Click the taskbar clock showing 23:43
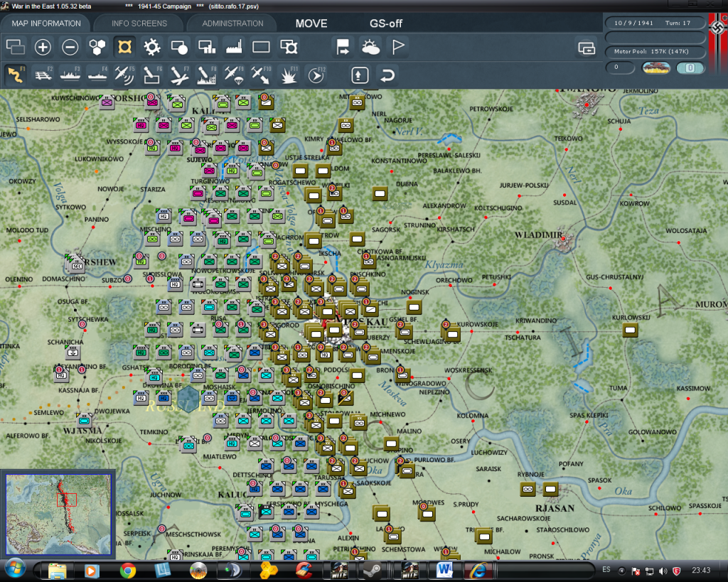The width and height of the screenshot is (728, 582). click(700, 570)
